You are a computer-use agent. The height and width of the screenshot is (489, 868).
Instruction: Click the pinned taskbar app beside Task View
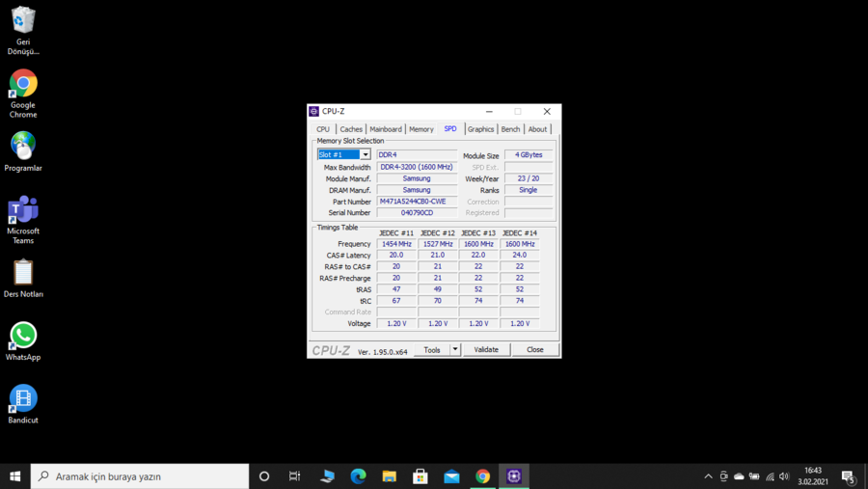pos(327,476)
